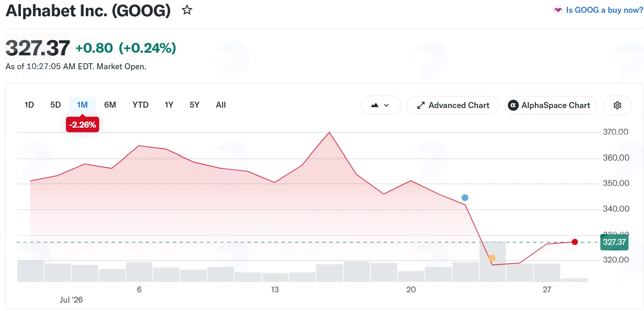Click the orange event marker on chart
644x311 pixels.
(x=492, y=258)
